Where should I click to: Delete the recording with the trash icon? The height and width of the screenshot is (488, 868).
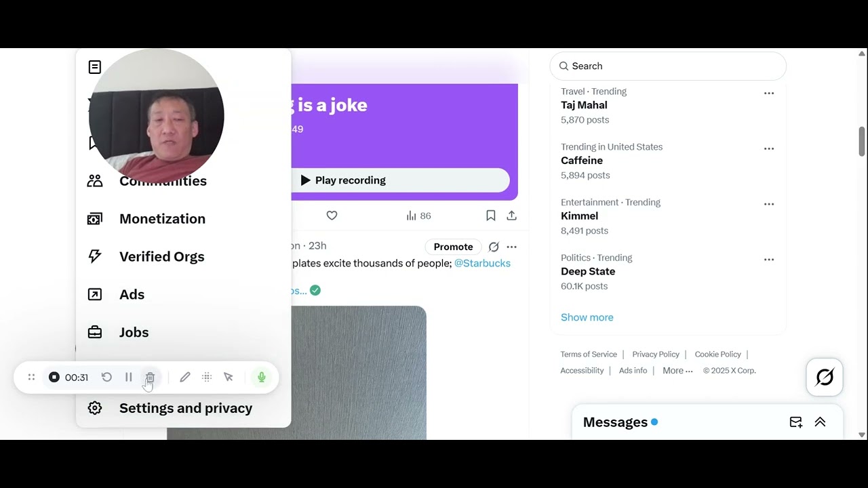[150, 378]
